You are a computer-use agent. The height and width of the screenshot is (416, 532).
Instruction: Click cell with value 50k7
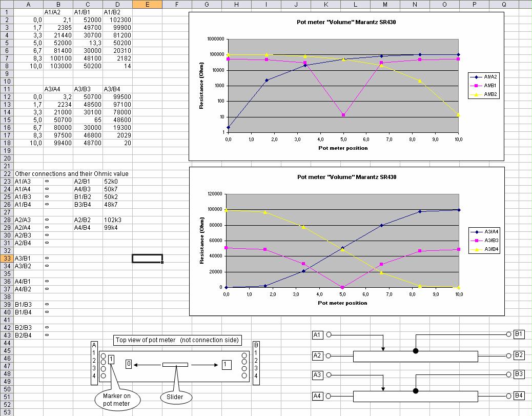(117, 189)
